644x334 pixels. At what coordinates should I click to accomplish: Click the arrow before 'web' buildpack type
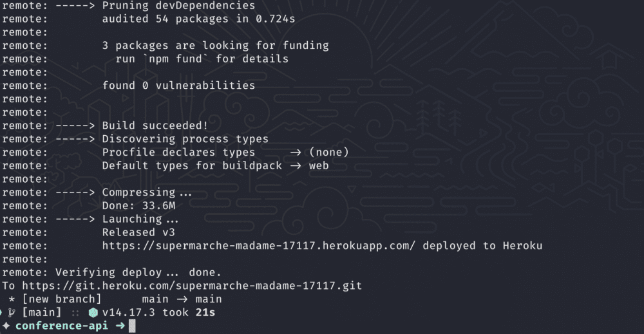pos(296,166)
